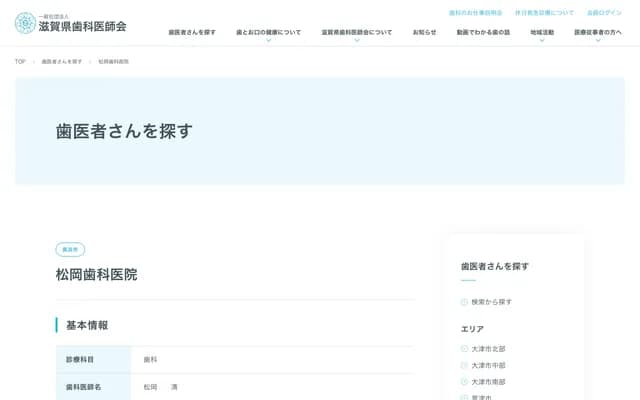This screenshot has width=640, height=400.
Task: Open the 休日救急診療について link
Action: [544, 13]
